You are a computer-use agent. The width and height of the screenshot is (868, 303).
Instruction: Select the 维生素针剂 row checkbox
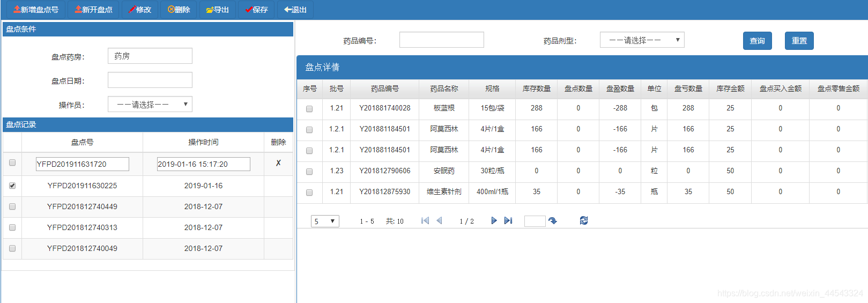(x=309, y=193)
